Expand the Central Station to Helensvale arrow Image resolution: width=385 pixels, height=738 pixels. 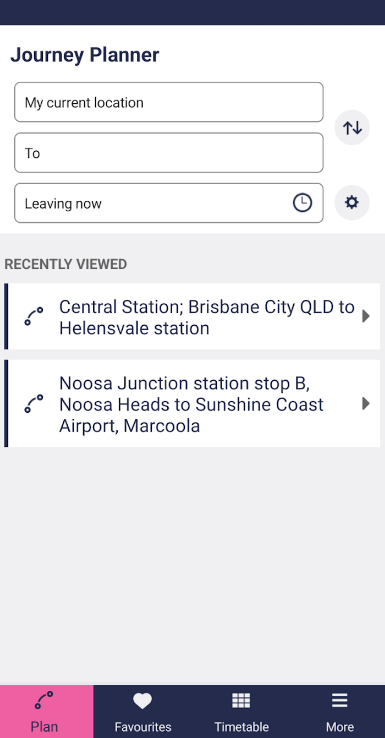point(366,316)
